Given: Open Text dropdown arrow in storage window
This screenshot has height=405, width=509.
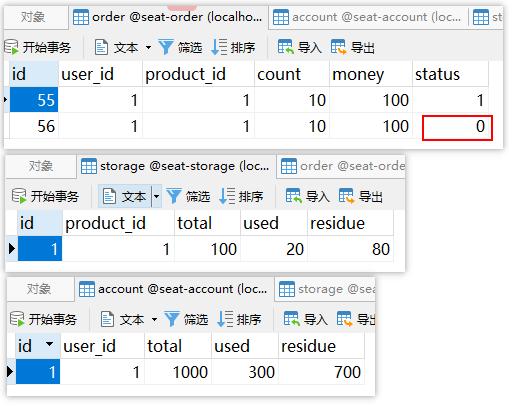Looking at the screenshot, I should pyautogui.click(x=156, y=196).
